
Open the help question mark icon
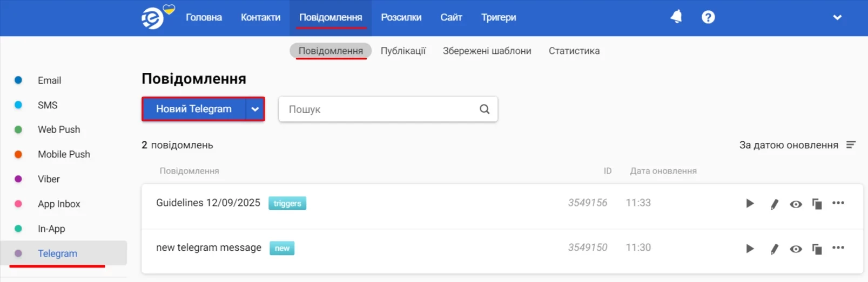click(708, 17)
